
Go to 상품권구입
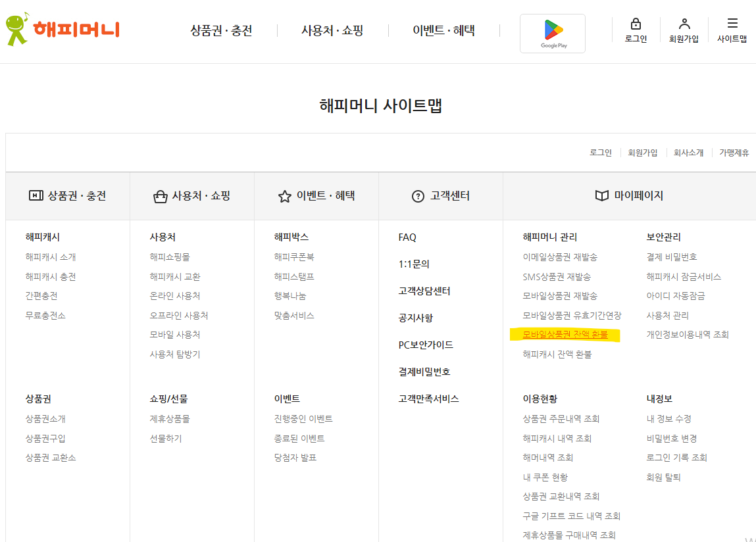45,438
